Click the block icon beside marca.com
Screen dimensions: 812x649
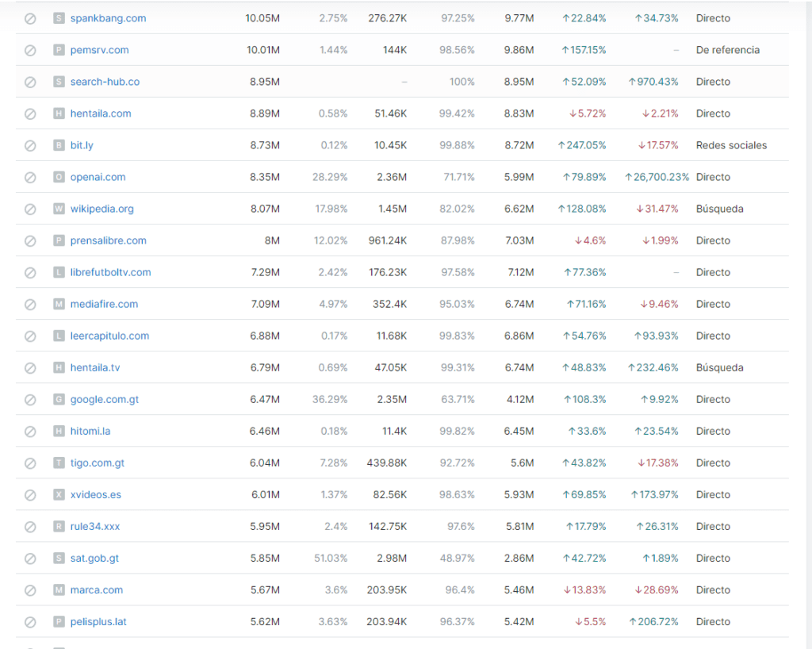pos(30,590)
